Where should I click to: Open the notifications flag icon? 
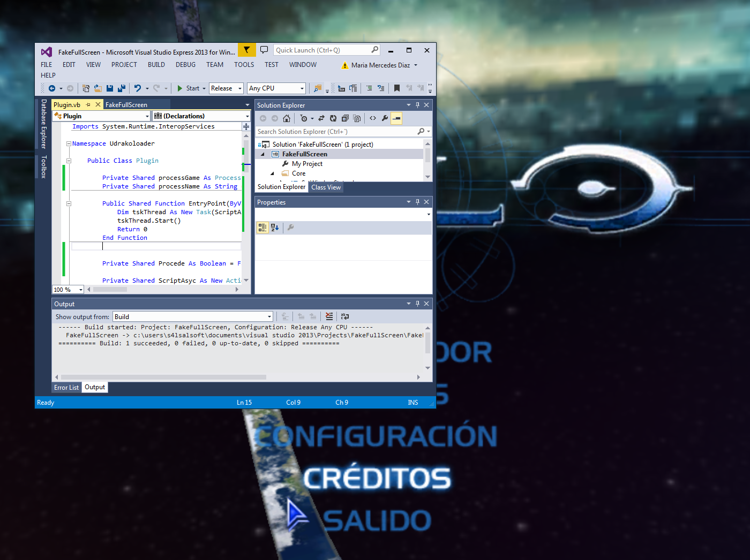pyautogui.click(x=246, y=50)
